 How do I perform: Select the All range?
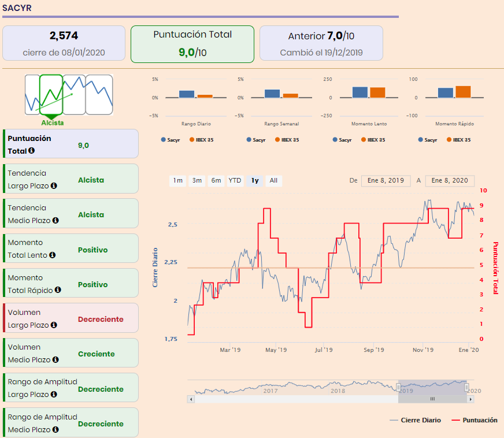click(273, 181)
